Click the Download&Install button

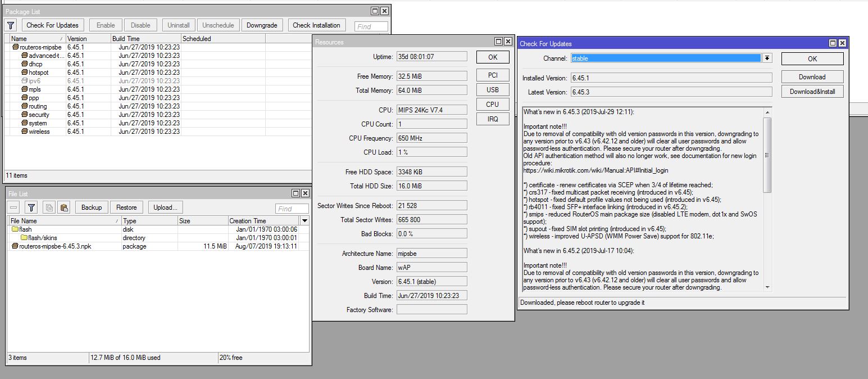(x=812, y=92)
